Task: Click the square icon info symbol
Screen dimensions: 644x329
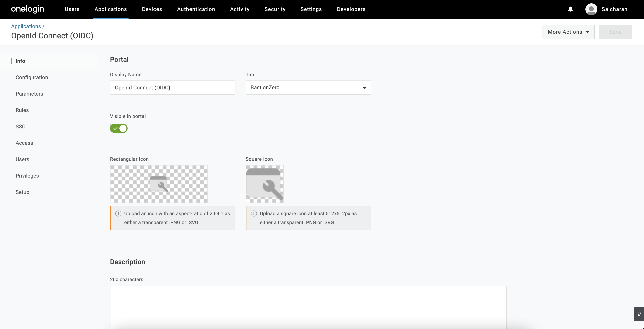Action: coord(254,213)
